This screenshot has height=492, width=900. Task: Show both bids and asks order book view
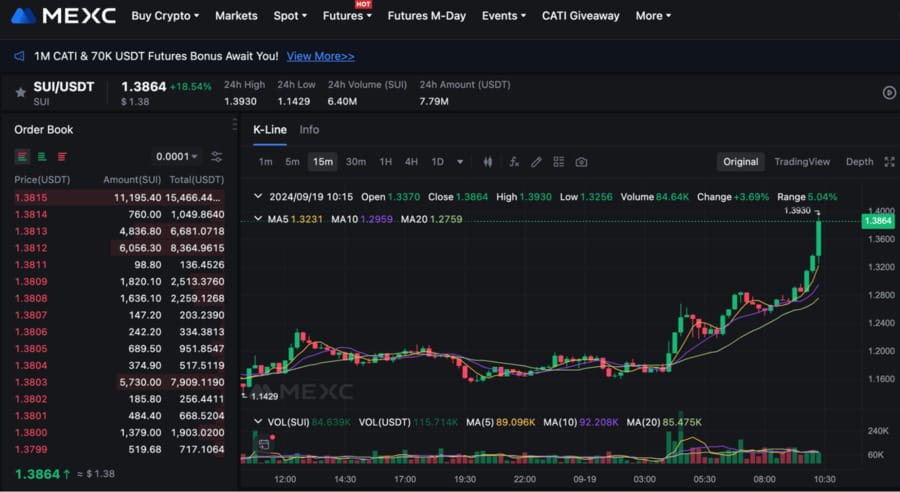pos(22,156)
